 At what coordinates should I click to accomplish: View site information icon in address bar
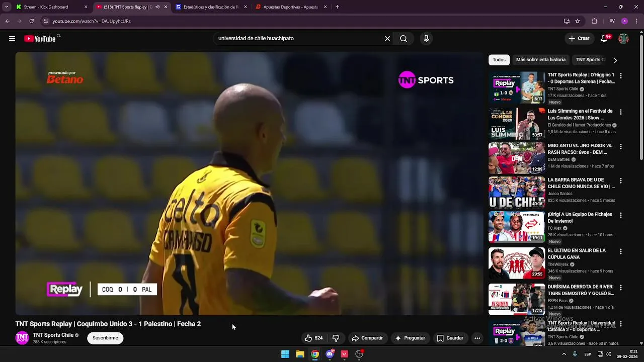[x=46, y=21]
